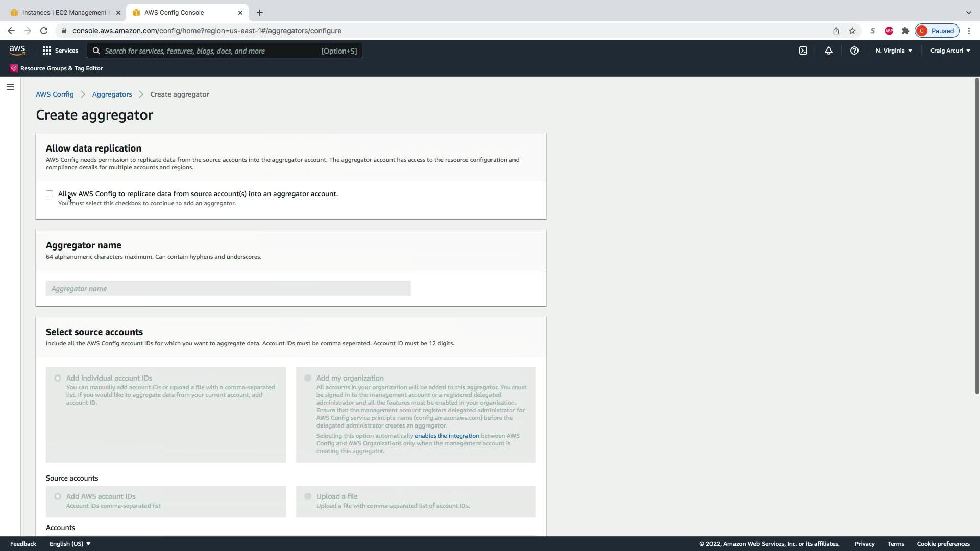The height and width of the screenshot is (551, 980).
Task: Bookmark page with the star icon
Action: pyautogui.click(x=852, y=31)
